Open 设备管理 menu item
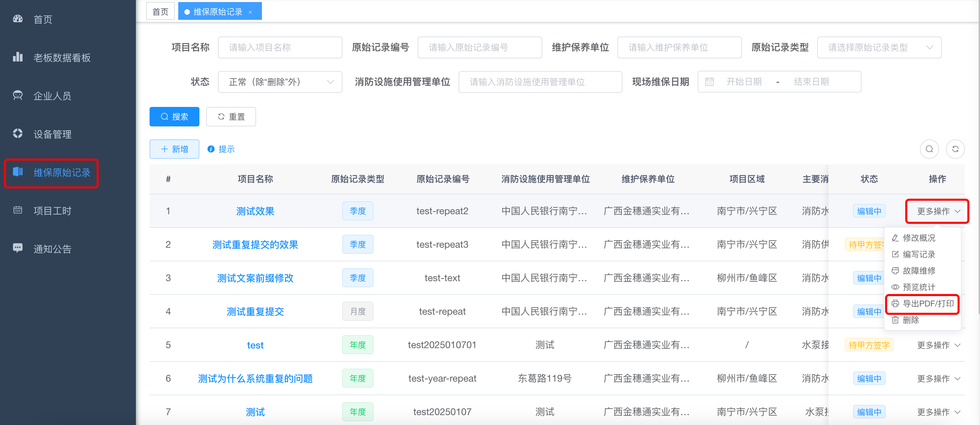Viewport: 980px width, 425px height. click(x=53, y=134)
